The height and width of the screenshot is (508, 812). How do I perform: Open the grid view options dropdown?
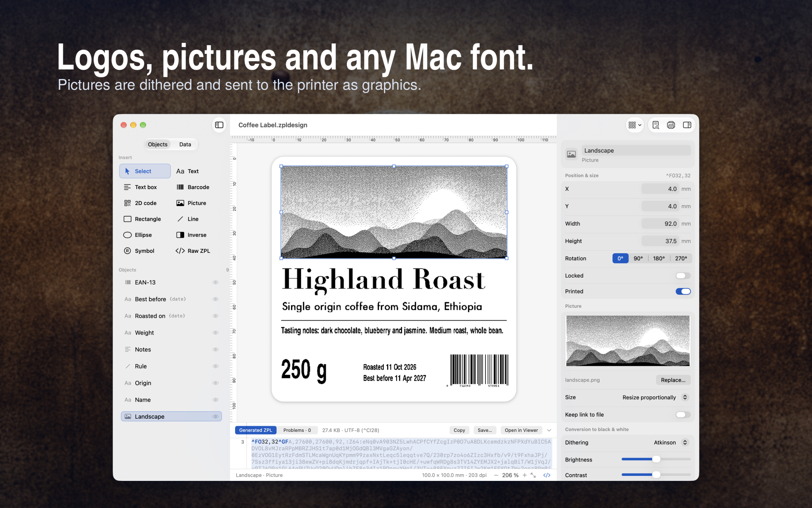(x=635, y=125)
